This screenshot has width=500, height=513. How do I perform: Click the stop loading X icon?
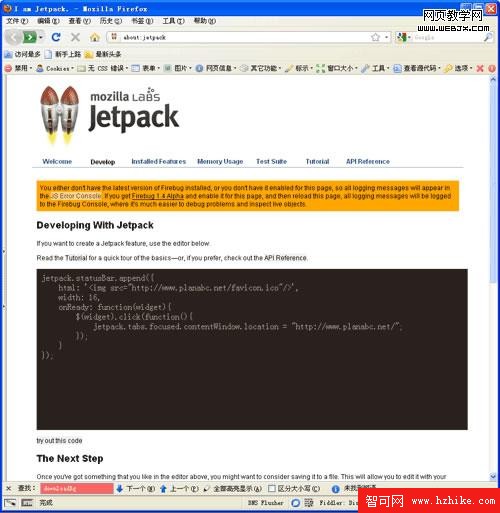coord(76,37)
